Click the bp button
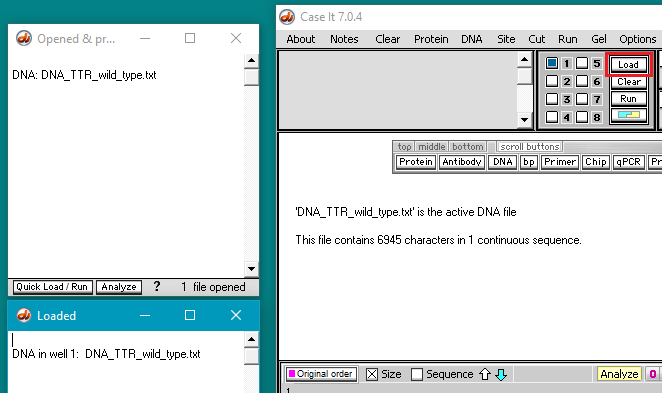Screen dimensions: 662x393 529,162
